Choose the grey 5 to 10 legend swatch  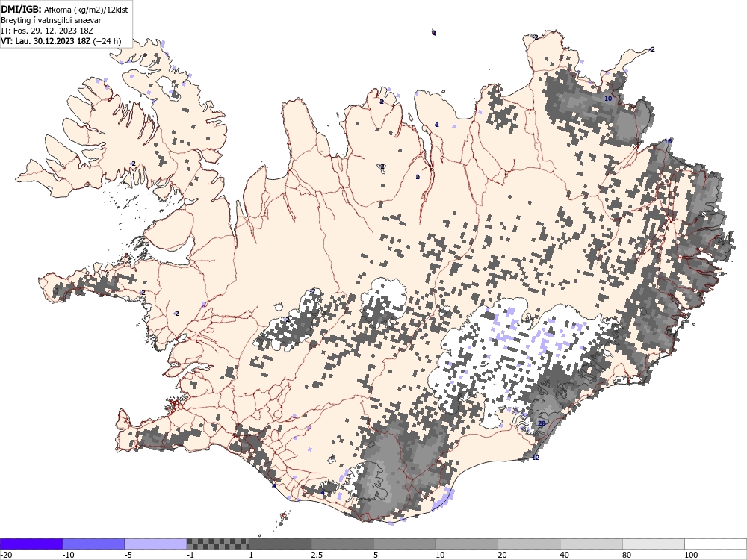[x=404, y=544]
